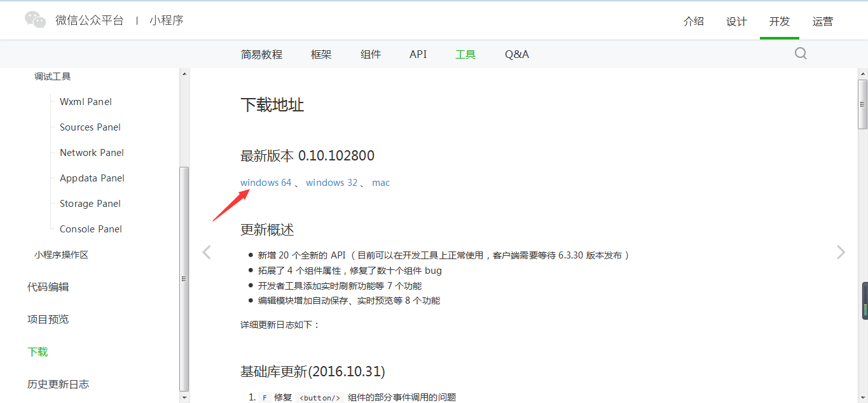Open Appdata Panel sidebar item

click(x=92, y=178)
